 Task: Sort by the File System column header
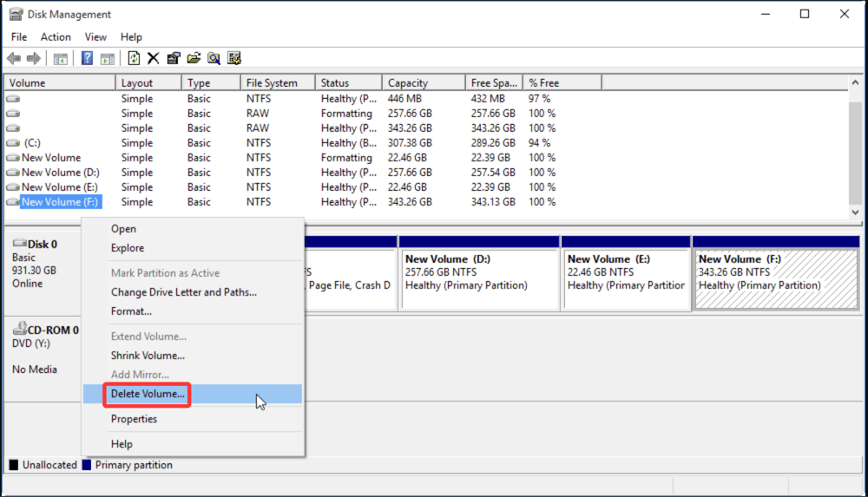pos(278,83)
